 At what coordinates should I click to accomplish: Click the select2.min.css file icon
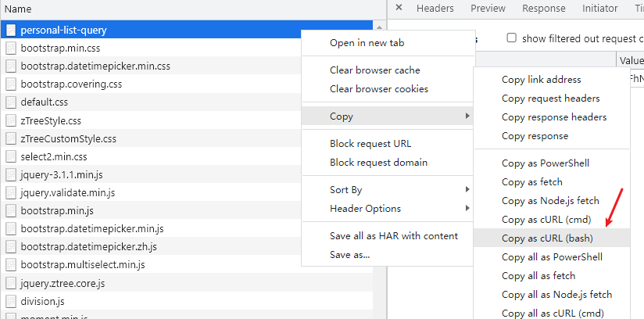click(x=11, y=156)
